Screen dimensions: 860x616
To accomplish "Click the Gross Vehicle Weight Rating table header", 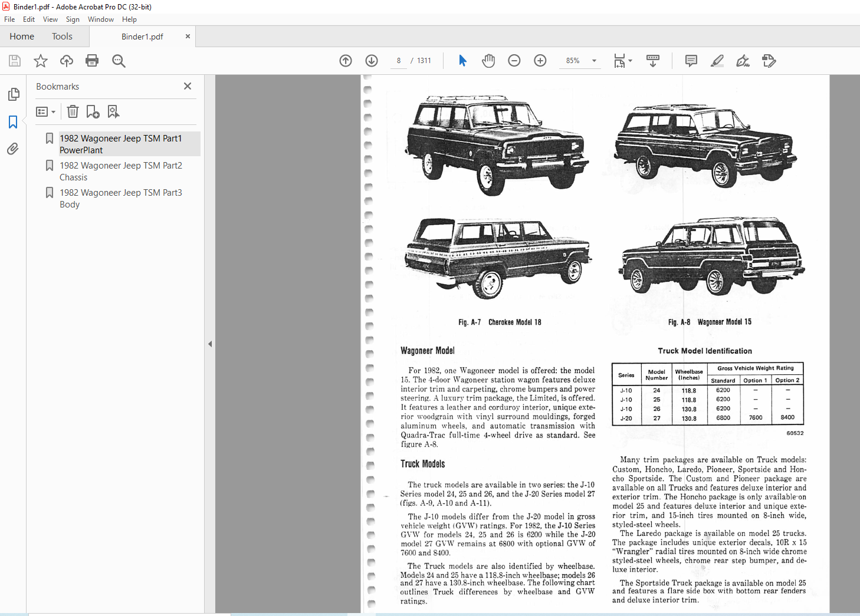I will point(755,368).
